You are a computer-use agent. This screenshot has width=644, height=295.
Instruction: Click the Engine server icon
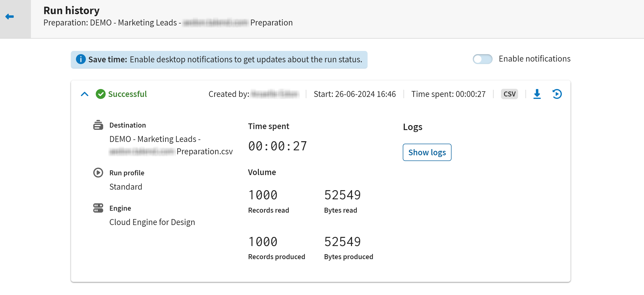(x=98, y=208)
